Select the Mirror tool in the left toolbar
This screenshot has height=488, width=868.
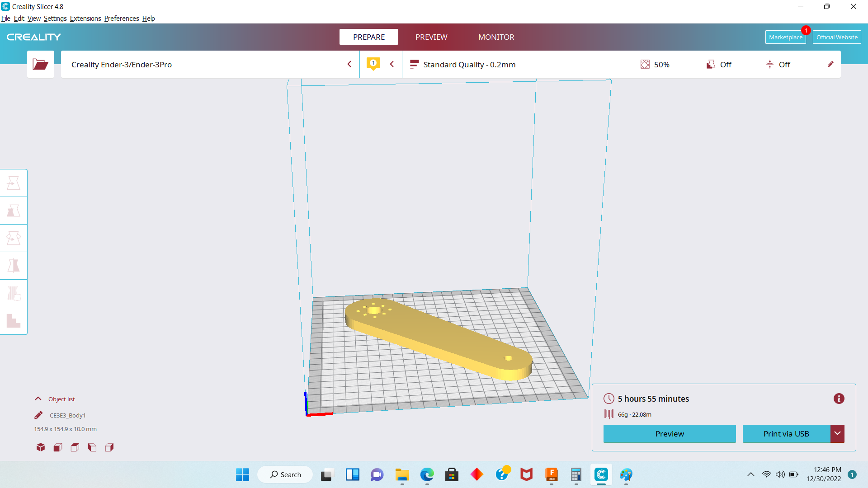(14, 266)
